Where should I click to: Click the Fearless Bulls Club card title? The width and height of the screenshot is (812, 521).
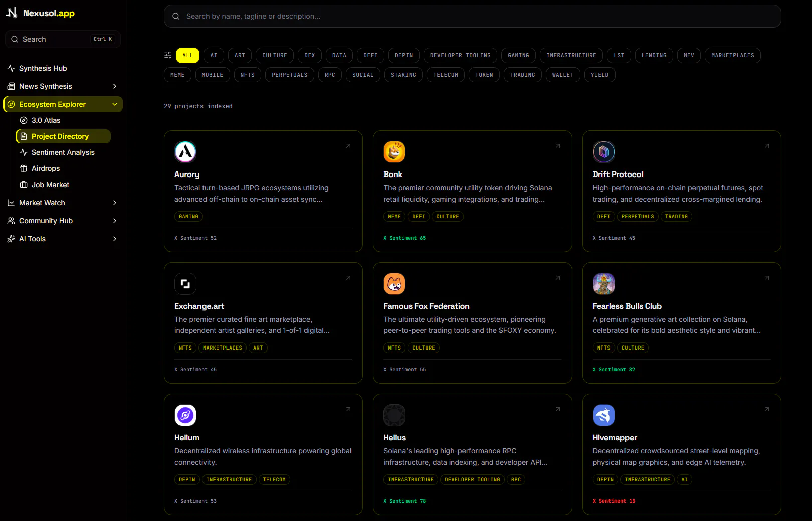[627, 306]
